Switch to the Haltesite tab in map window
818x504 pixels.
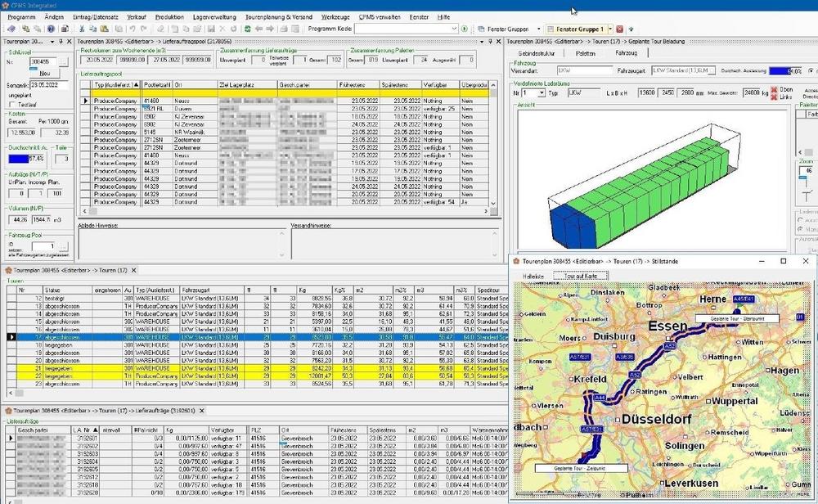pyautogui.click(x=533, y=276)
